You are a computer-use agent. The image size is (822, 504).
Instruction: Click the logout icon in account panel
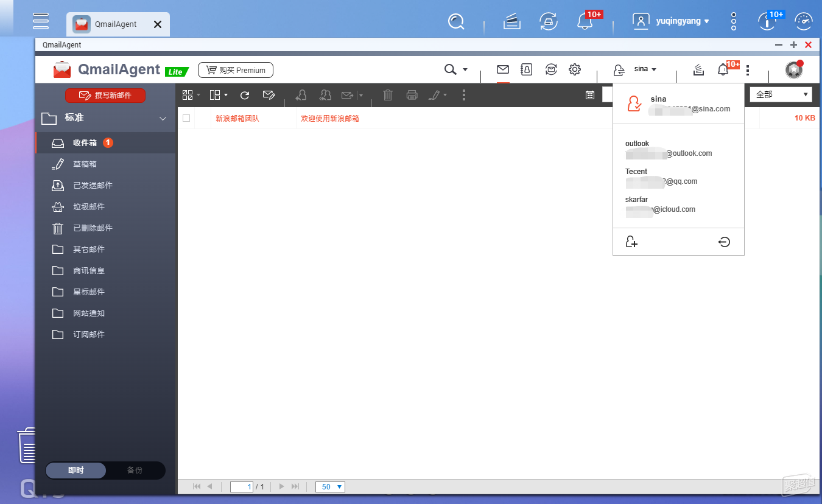click(x=724, y=242)
